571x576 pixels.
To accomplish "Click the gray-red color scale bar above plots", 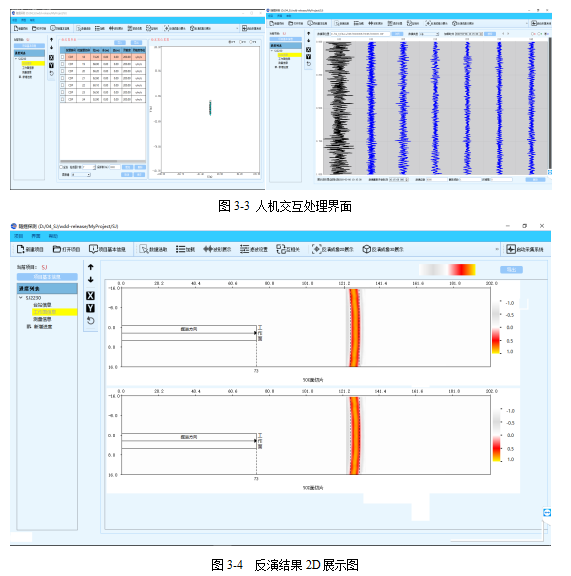I will (x=447, y=270).
